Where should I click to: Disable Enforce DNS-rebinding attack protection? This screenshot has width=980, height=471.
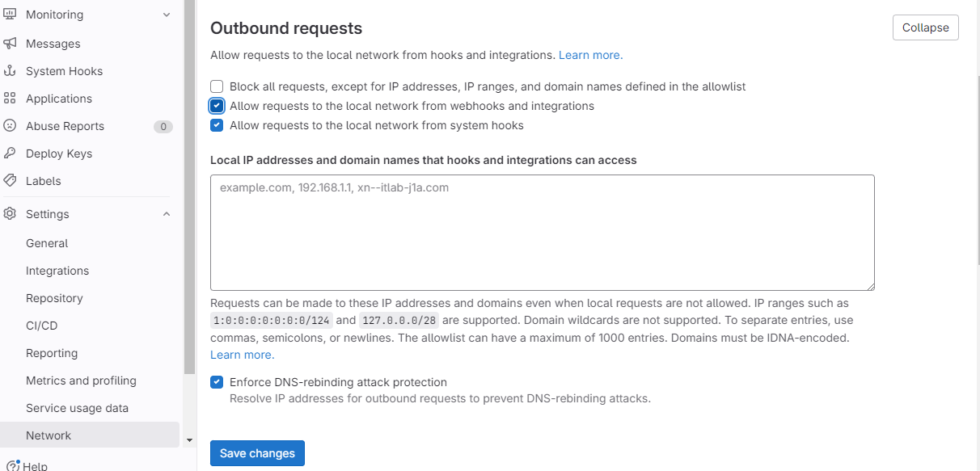217,382
